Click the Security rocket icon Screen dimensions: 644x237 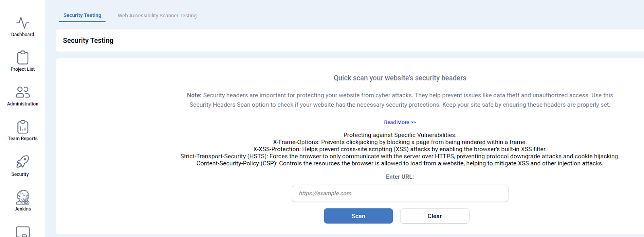(x=23, y=162)
